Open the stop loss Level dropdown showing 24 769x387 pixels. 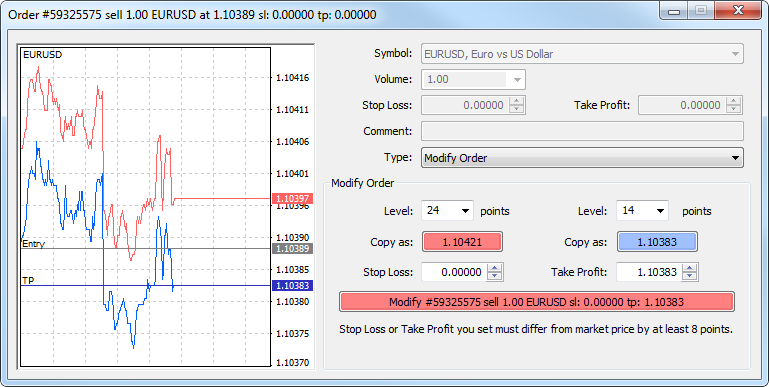click(x=447, y=211)
